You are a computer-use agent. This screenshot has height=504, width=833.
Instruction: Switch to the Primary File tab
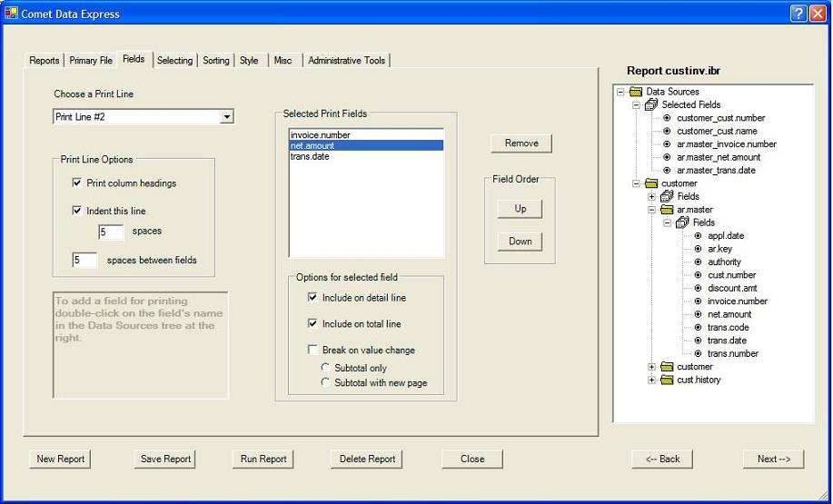[x=91, y=61]
